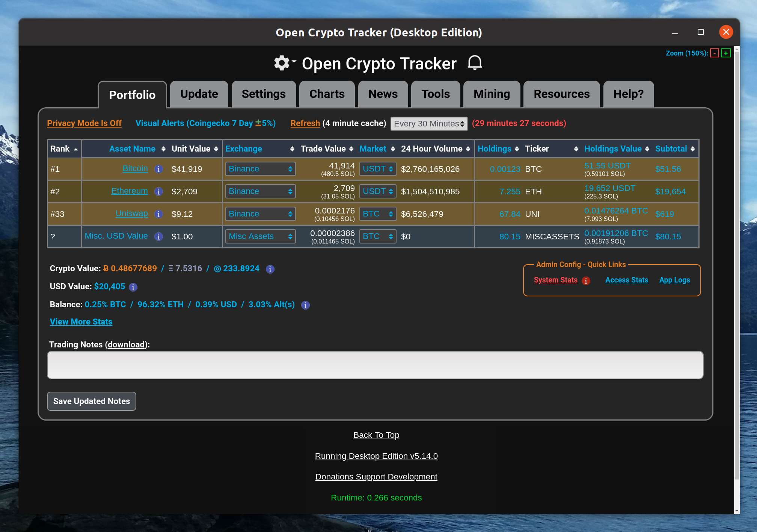Sort table by Ticker column
Image resolution: width=757 pixels, height=532 pixels.
pyautogui.click(x=551, y=149)
